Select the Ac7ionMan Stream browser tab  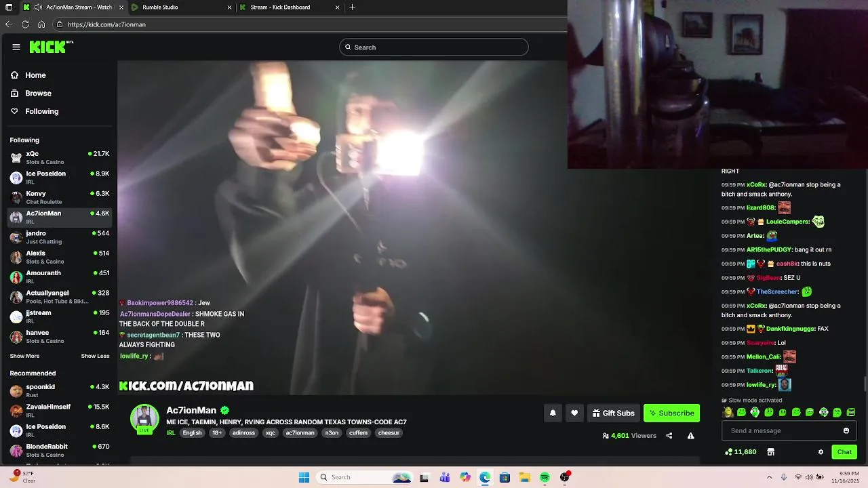(x=73, y=7)
